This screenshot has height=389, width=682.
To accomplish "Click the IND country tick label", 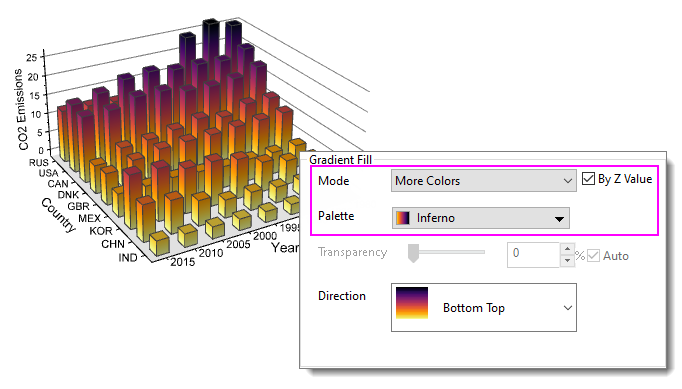I will pos(128,258).
